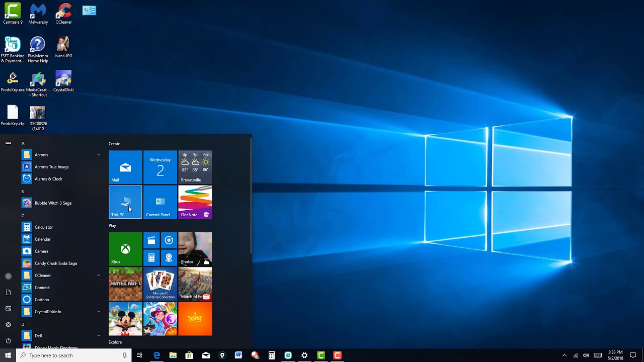
Task: Click the taskbar search box
Action: pos(74,355)
